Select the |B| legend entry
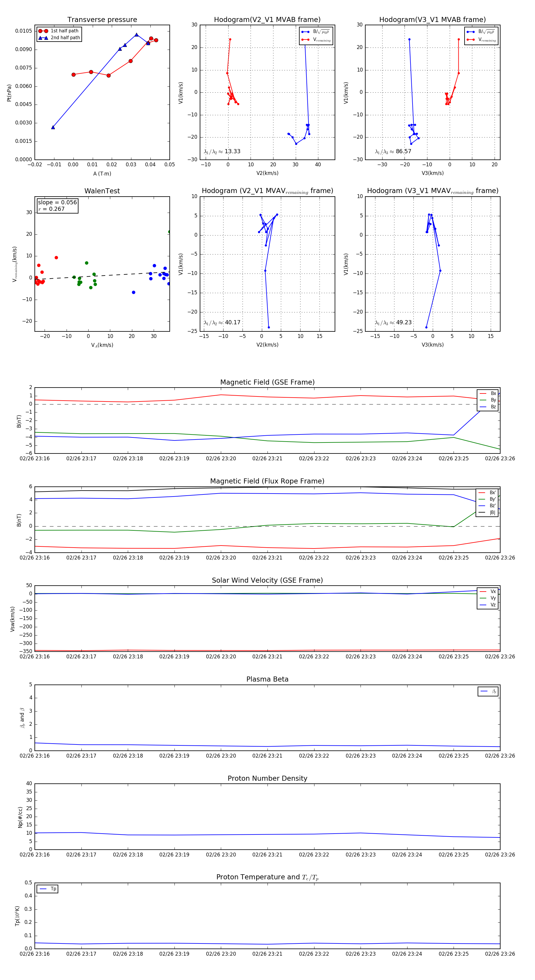 487,513
